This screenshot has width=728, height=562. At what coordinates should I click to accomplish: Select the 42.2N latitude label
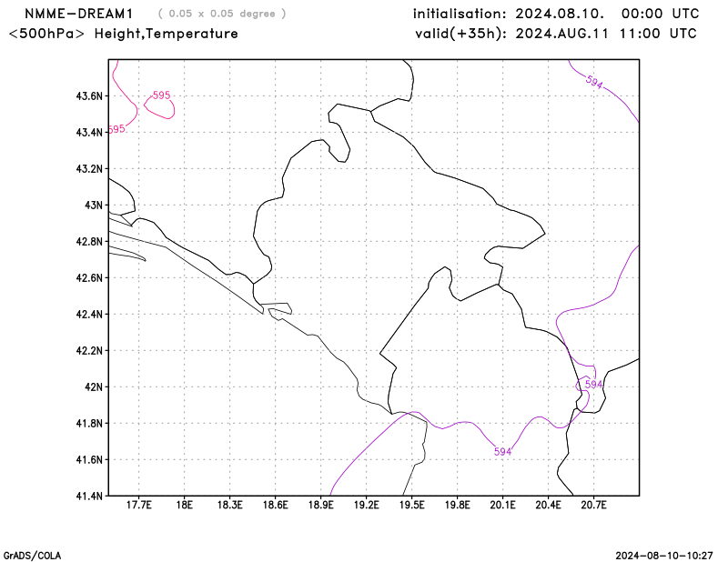click(x=89, y=350)
